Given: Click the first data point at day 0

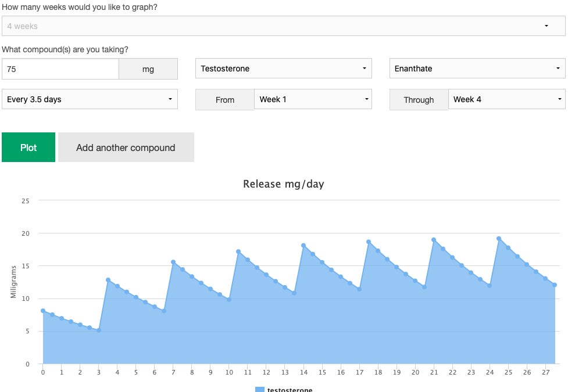Looking at the screenshot, I should click(x=43, y=311).
